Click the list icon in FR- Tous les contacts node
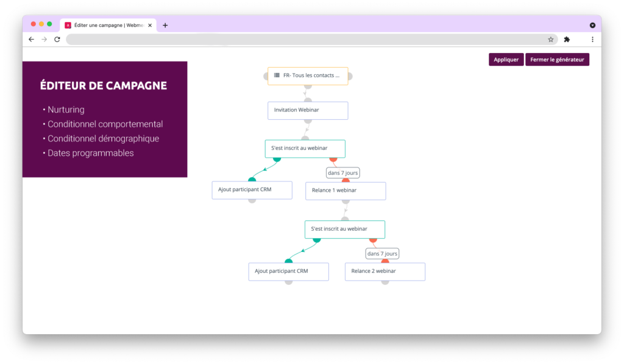The width and height of the screenshot is (624, 364). coord(277,75)
